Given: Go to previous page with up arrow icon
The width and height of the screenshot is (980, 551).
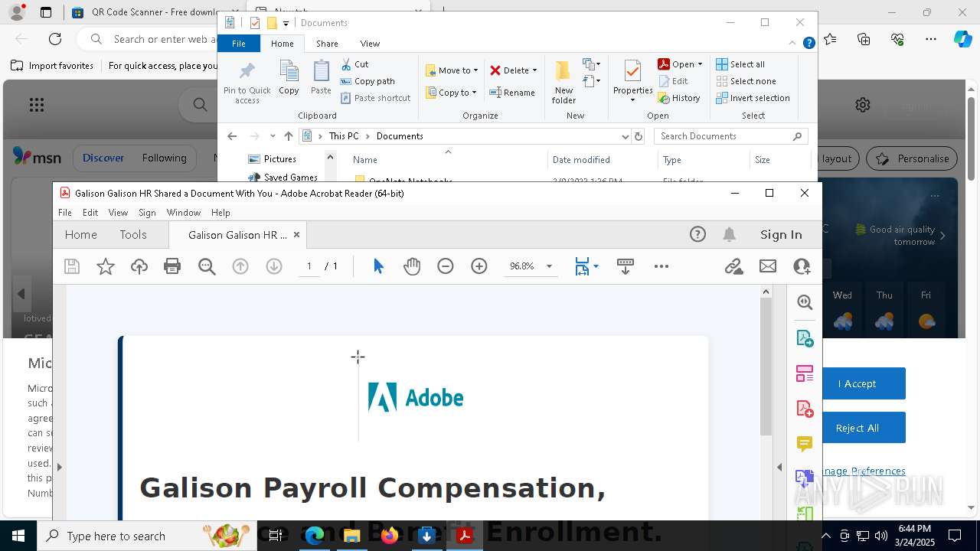Looking at the screenshot, I should tap(240, 266).
